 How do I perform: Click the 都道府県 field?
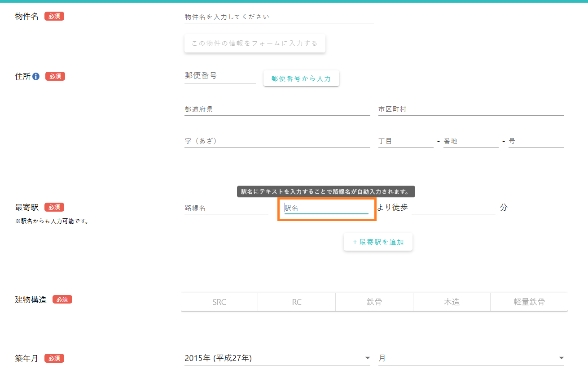277,109
